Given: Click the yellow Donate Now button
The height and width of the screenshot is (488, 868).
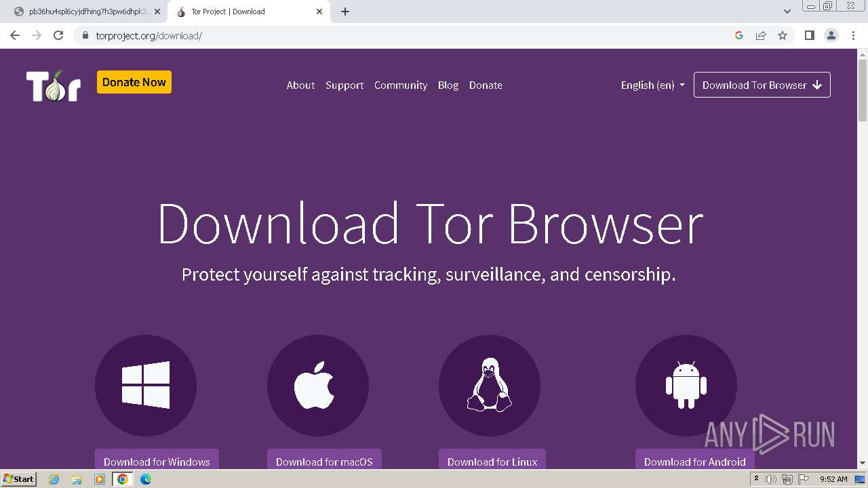Looking at the screenshot, I should point(134,82).
